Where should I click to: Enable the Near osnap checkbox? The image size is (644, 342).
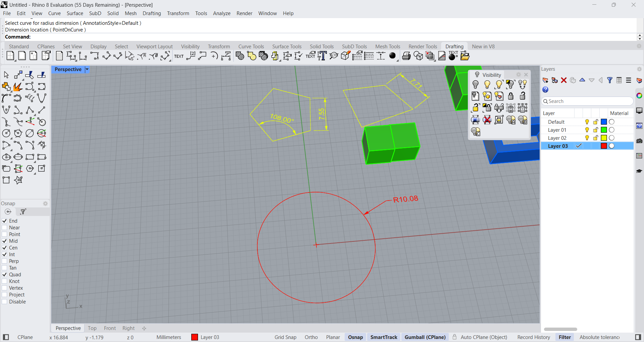click(x=5, y=228)
